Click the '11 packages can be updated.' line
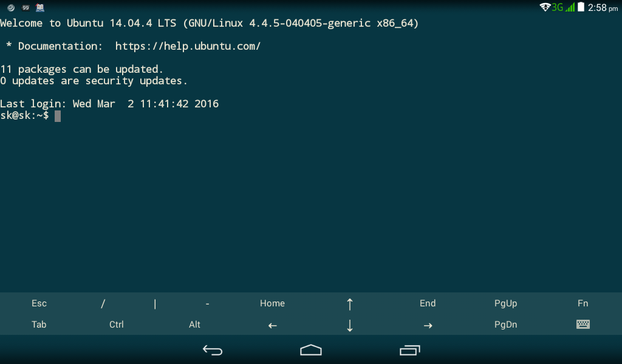The height and width of the screenshot is (364, 622). coord(81,69)
